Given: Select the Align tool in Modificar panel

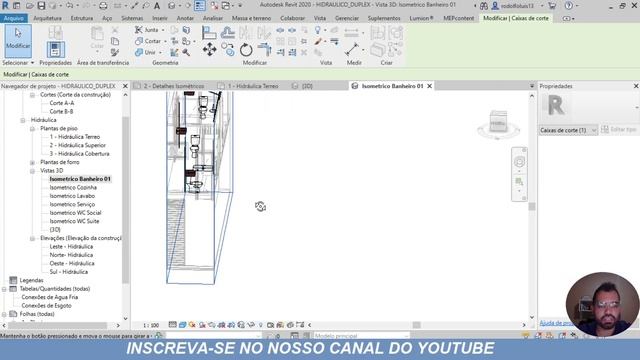Looking at the screenshot, I should (x=209, y=33).
